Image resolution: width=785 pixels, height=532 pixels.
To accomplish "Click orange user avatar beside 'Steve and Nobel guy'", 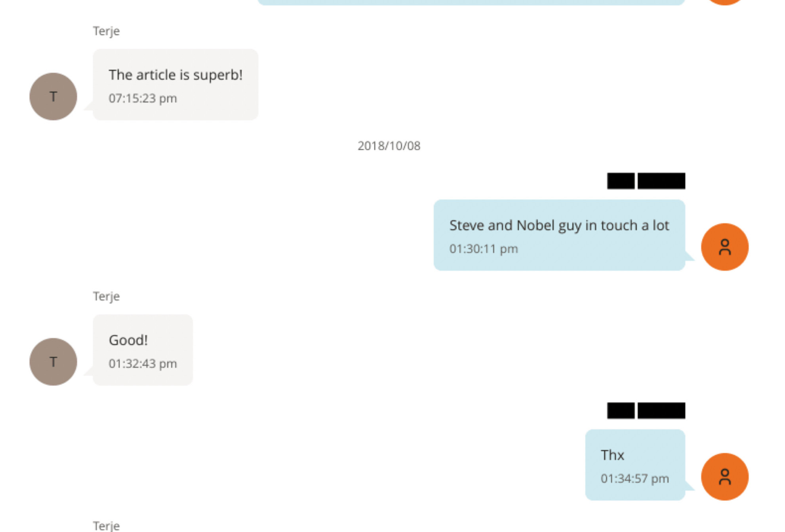I will pos(724,247).
